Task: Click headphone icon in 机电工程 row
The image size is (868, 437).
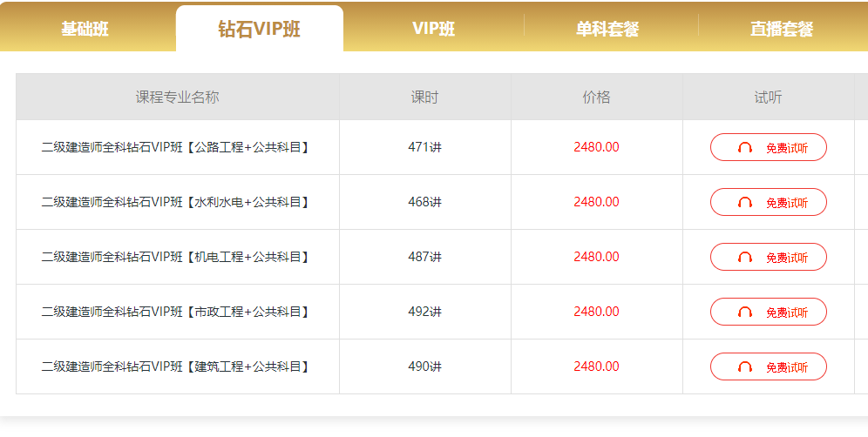Action: click(x=745, y=257)
